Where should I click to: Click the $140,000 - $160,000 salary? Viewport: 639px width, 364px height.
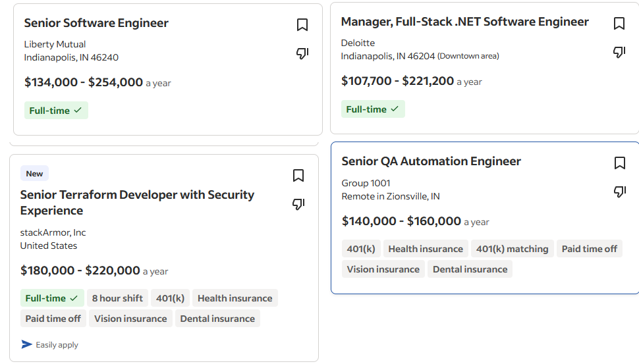click(x=401, y=221)
